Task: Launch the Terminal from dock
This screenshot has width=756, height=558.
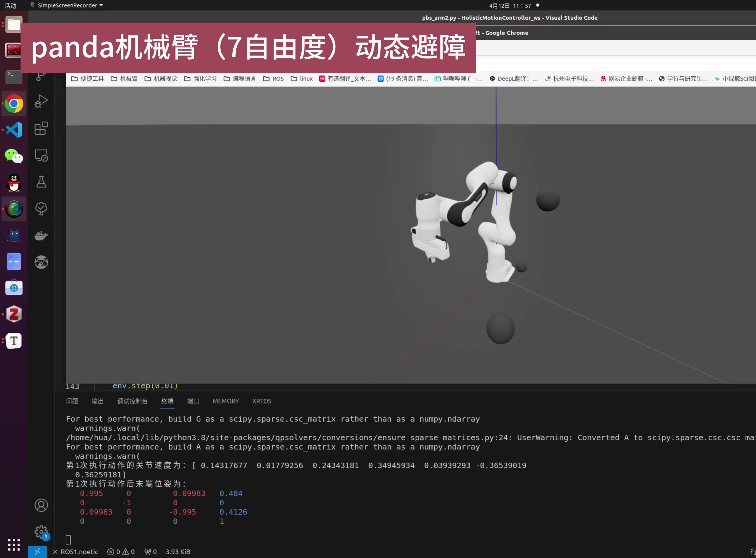Action: [14, 77]
